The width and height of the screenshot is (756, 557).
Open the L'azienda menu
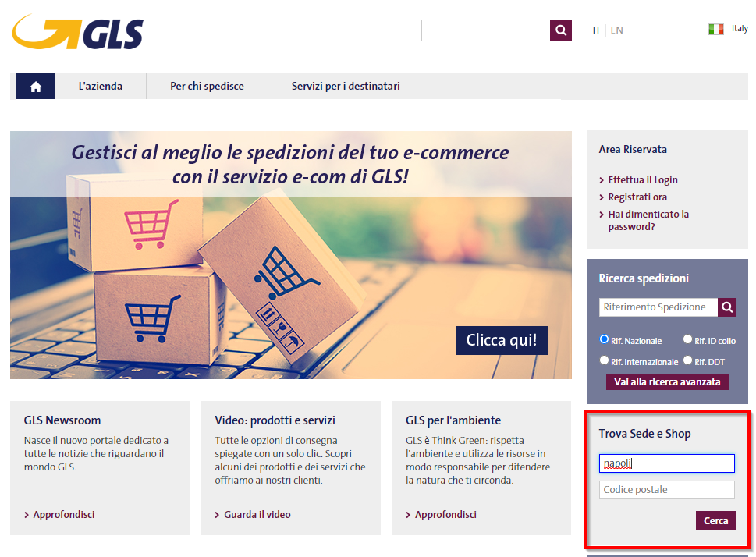coord(101,87)
